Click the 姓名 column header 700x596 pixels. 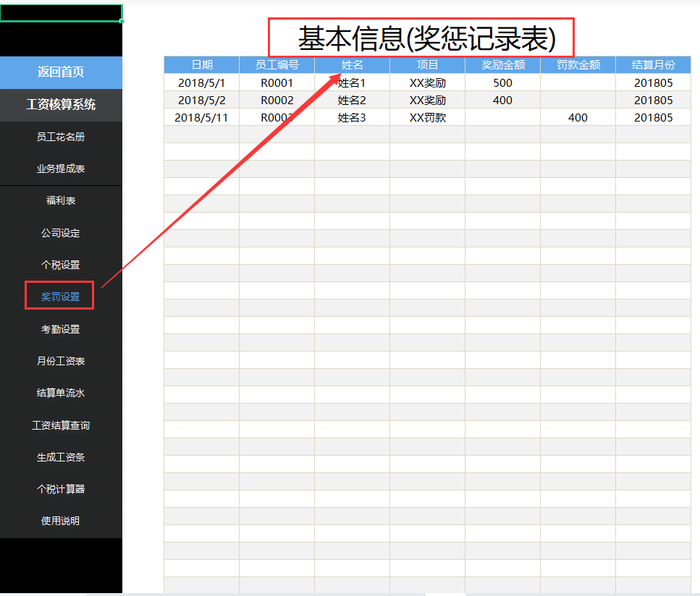[x=352, y=64]
